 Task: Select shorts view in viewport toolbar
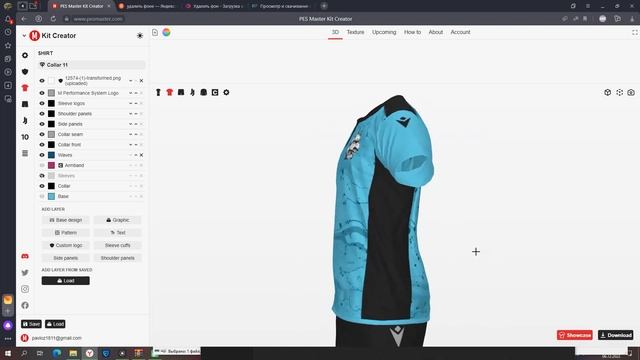[x=181, y=93]
